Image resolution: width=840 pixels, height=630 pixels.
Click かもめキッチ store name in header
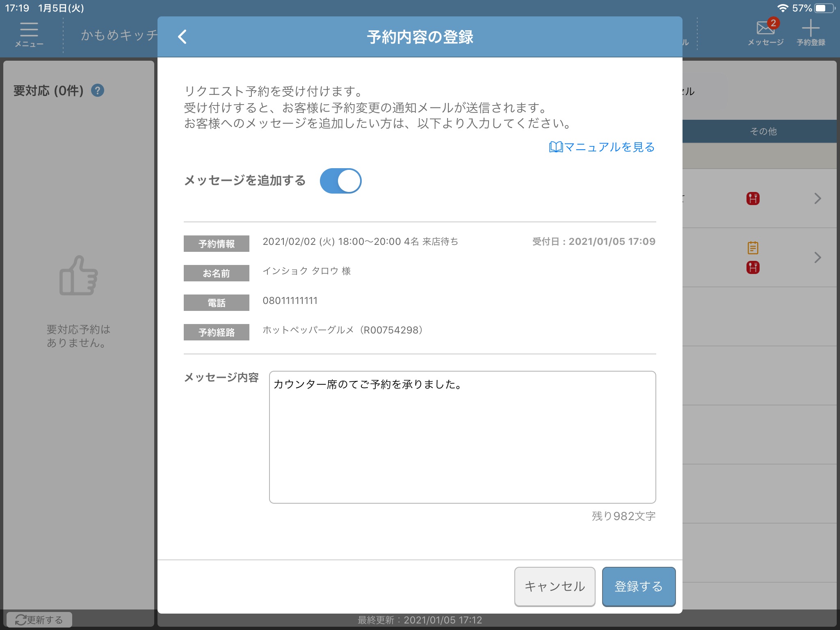pyautogui.click(x=119, y=35)
